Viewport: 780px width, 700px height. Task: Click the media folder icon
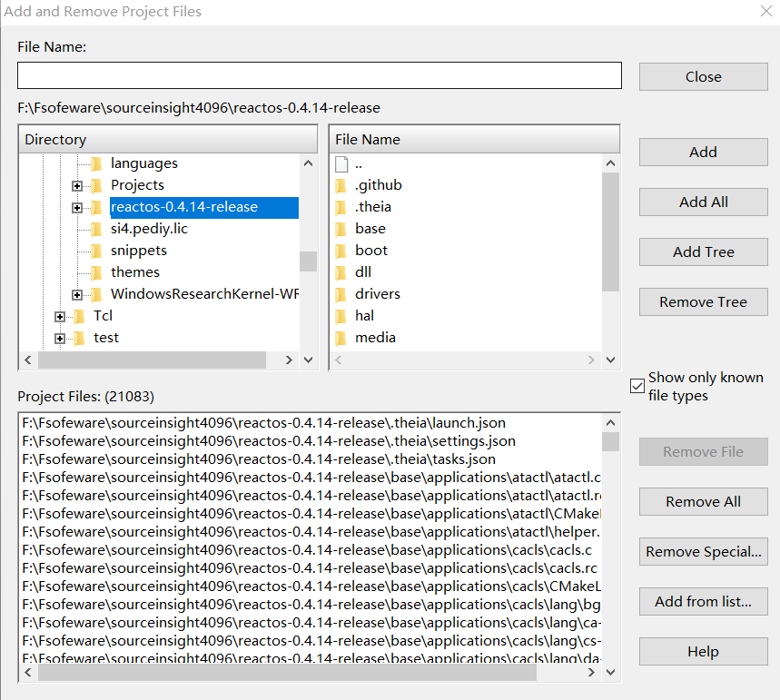pos(341,339)
